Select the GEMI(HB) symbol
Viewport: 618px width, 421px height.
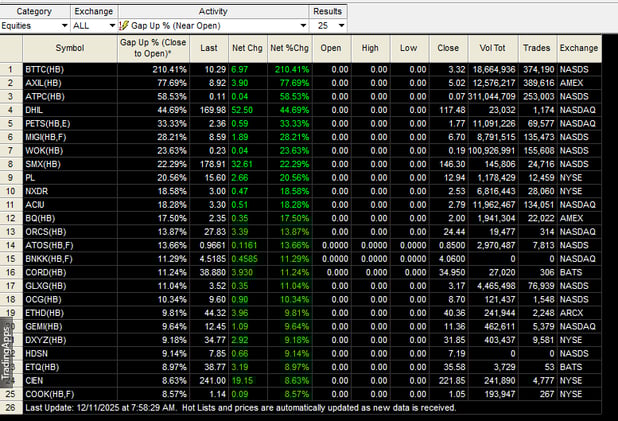tap(44, 326)
